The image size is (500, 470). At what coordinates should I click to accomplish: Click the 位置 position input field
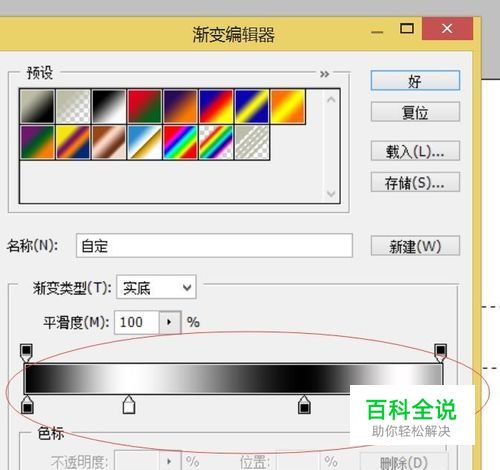coord(298,462)
